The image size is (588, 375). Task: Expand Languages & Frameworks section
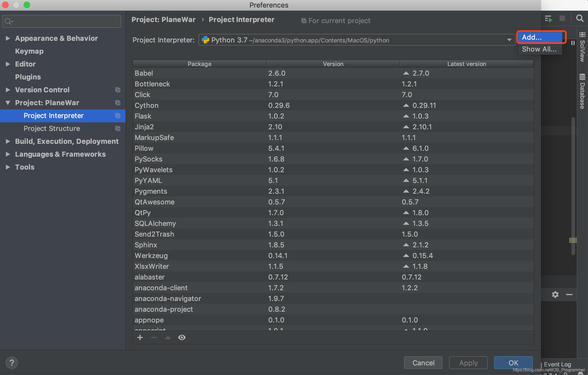8,154
